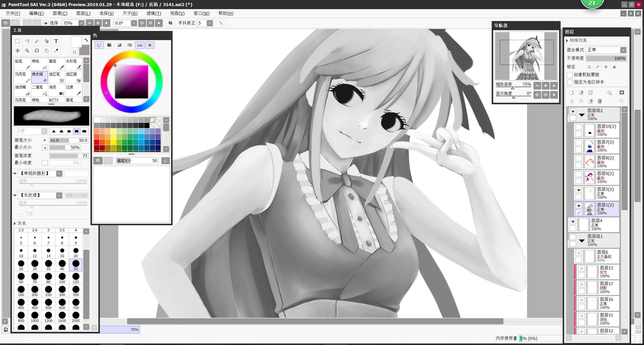Select 指定为选区样本 radio button
This screenshot has width=644, height=345.
click(570, 82)
